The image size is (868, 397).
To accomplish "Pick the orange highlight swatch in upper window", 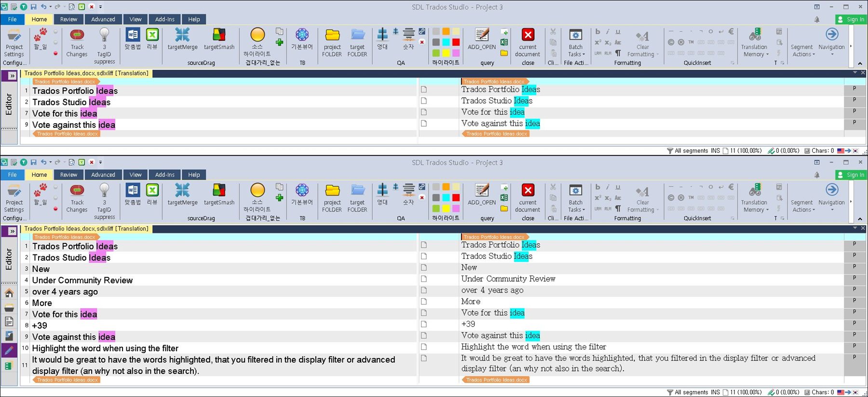I will tap(446, 31).
